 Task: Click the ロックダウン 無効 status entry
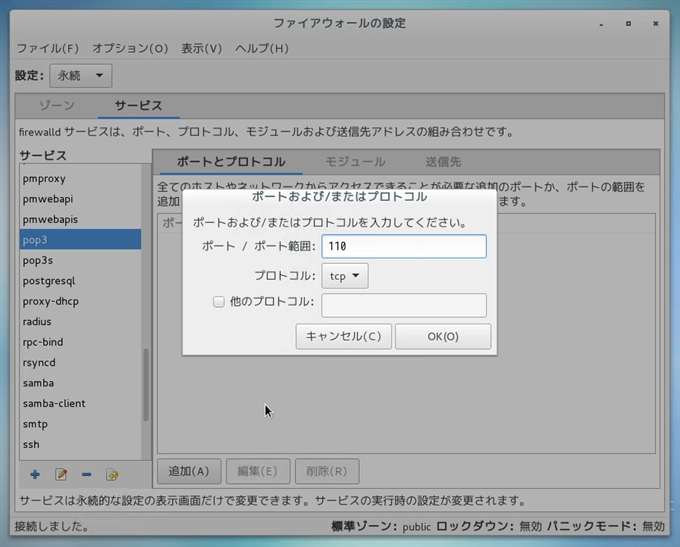(489, 527)
